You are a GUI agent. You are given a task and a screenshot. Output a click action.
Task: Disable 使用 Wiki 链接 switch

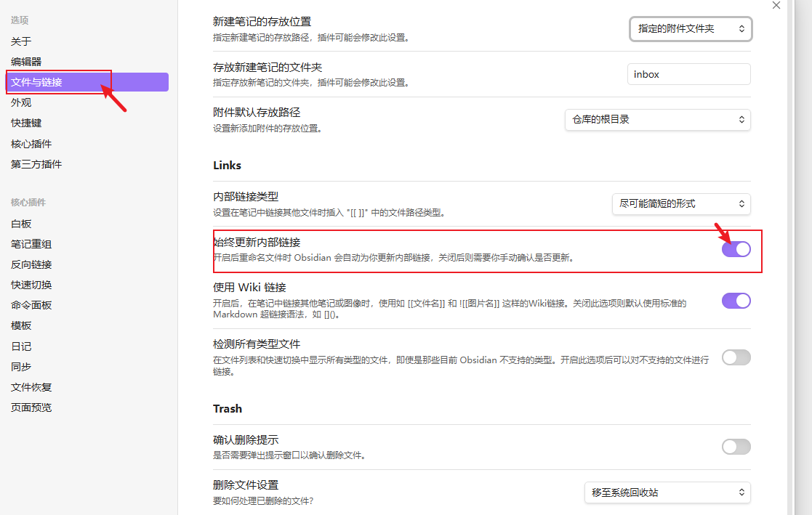[x=736, y=301]
